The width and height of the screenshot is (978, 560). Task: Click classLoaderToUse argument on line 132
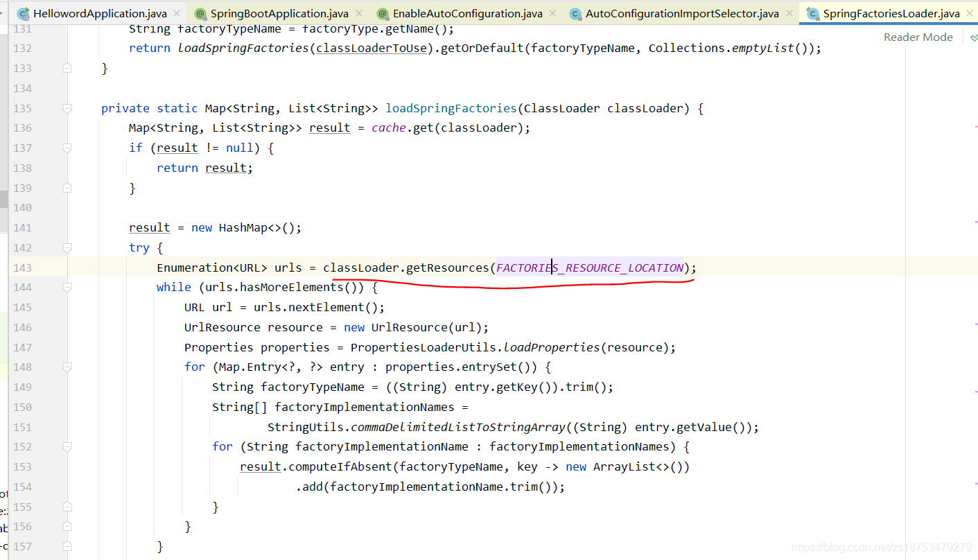tap(372, 48)
